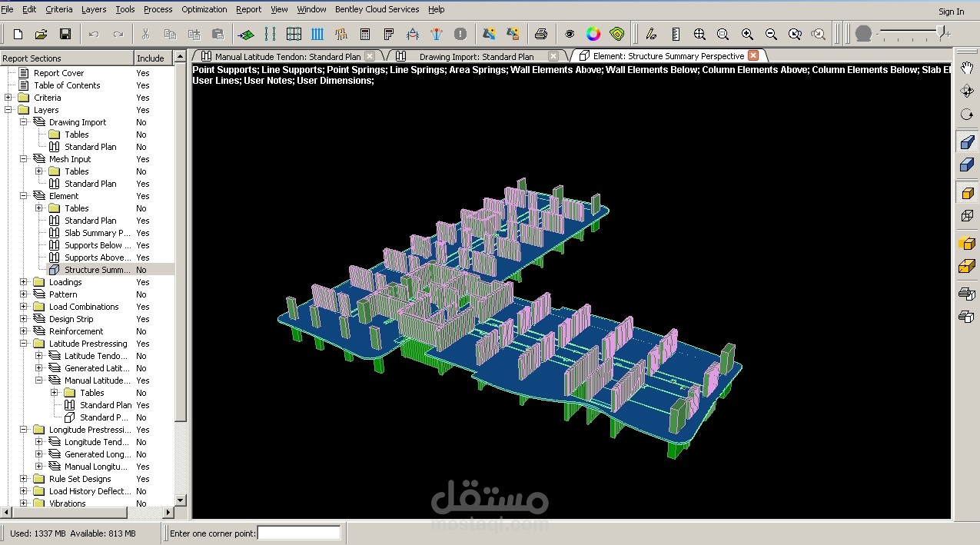
Task: Switch to Manual Latitude Tendon: Standard Plan tab
Action: pos(287,56)
